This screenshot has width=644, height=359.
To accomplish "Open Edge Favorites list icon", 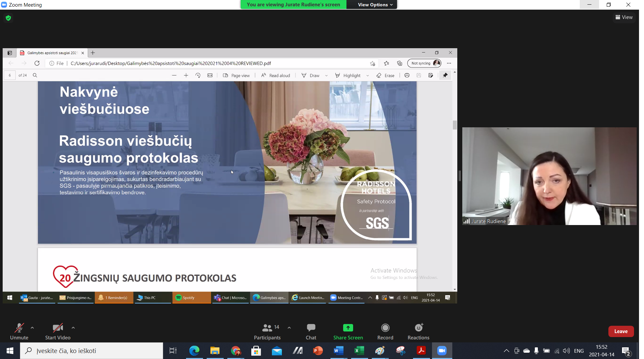I will click(386, 63).
